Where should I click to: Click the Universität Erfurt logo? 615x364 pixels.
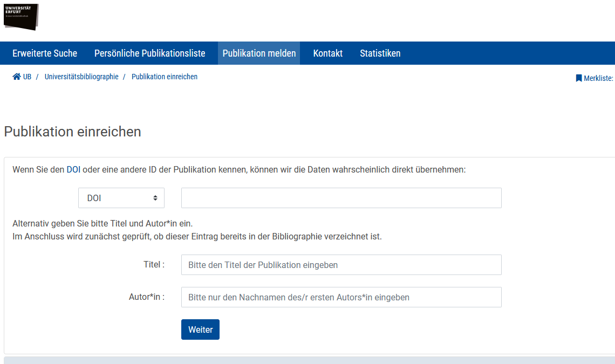(x=22, y=16)
